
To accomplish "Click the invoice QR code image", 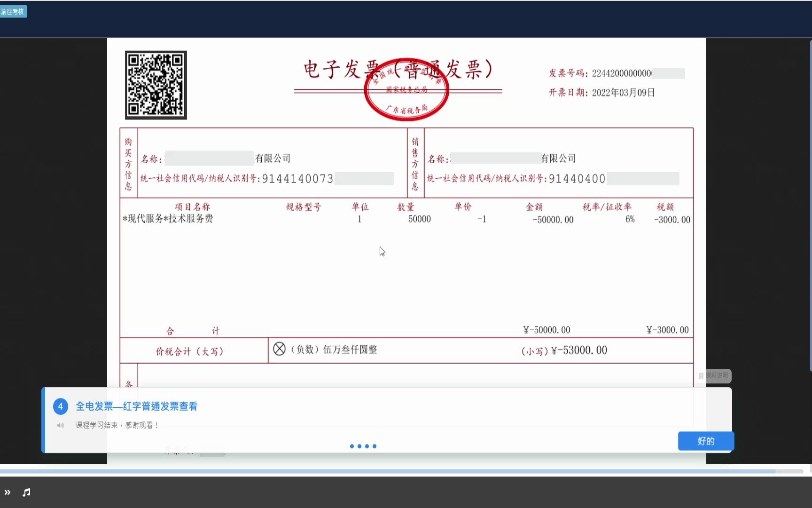I will coord(156,85).
